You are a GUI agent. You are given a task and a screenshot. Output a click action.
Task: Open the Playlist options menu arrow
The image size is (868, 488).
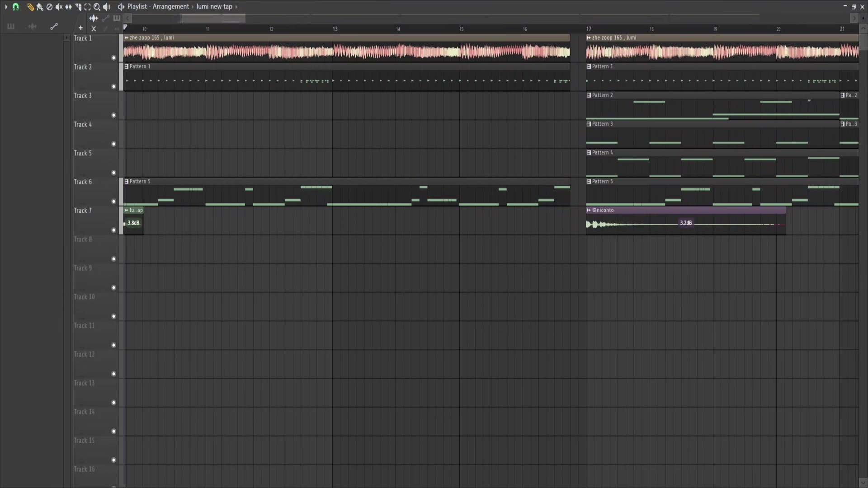6,7
